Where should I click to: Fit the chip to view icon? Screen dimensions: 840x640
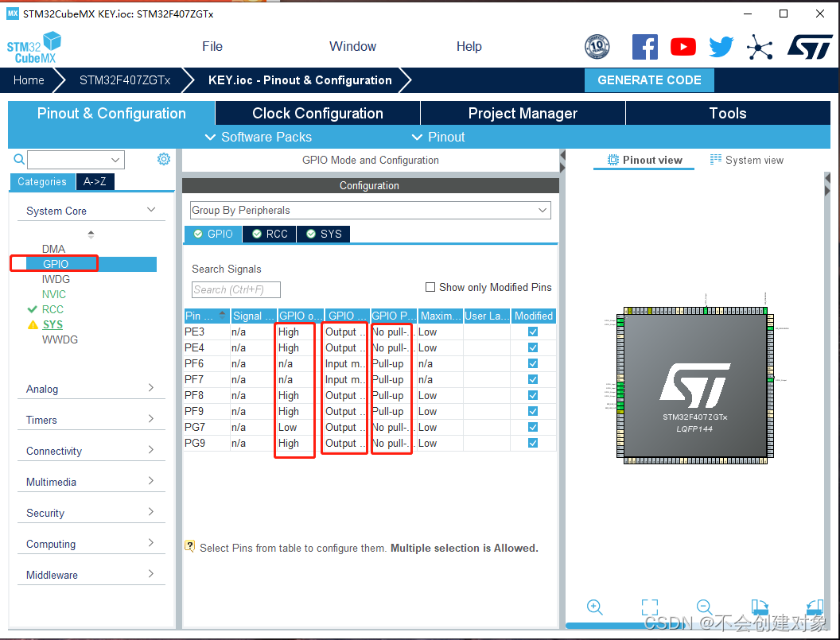pos(649,607)
